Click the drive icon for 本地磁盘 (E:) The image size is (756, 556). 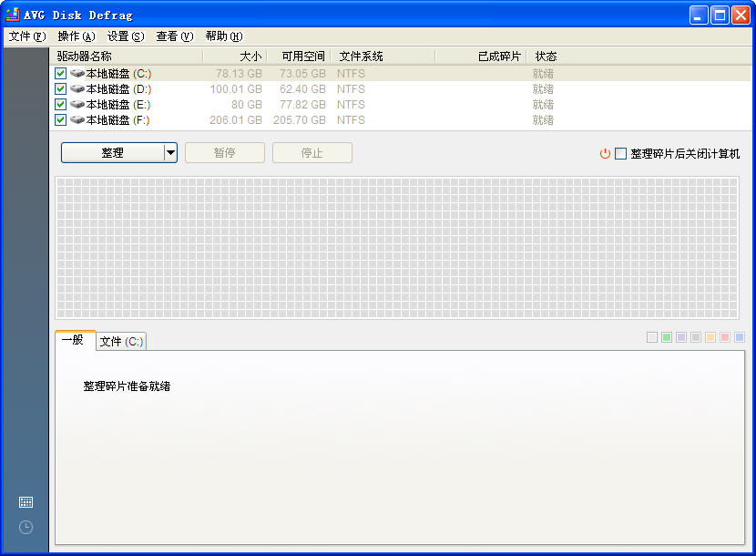77,104
